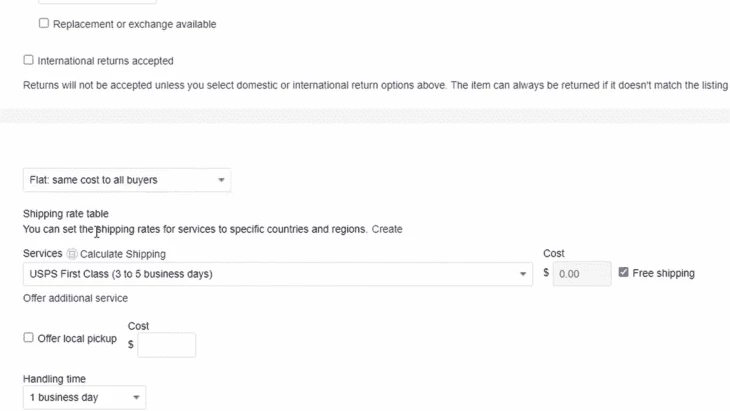Click the Cost label above local pickup field
730x411 pixels.
pyautogui.click(x=139, y=326)
